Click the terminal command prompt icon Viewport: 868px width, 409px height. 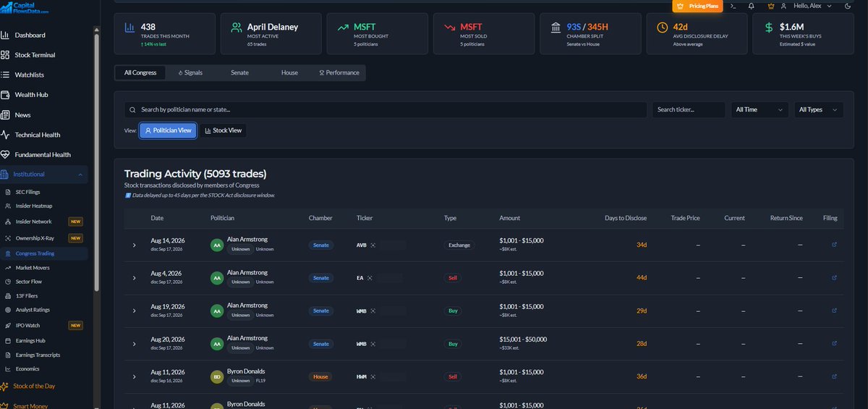(x=733, y=6)
